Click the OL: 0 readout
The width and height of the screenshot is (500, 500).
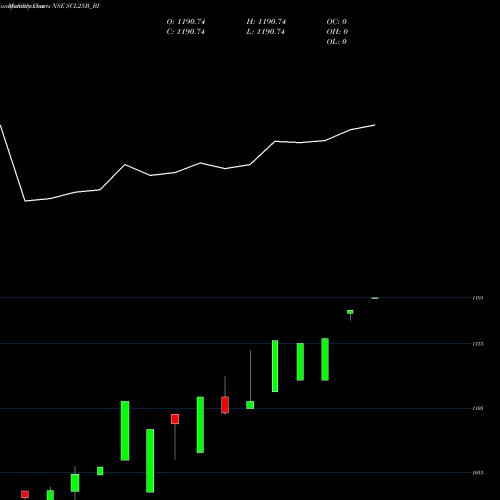click(337, 42)
